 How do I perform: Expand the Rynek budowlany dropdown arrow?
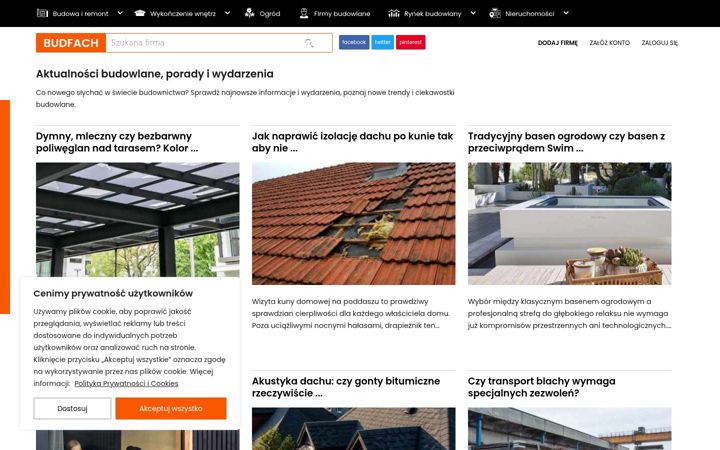coord(473,13)
